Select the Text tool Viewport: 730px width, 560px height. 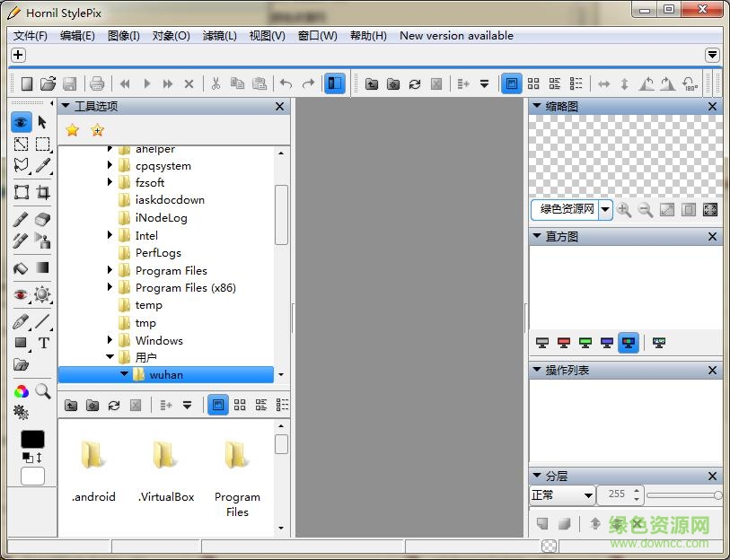(x=43, y=343)
